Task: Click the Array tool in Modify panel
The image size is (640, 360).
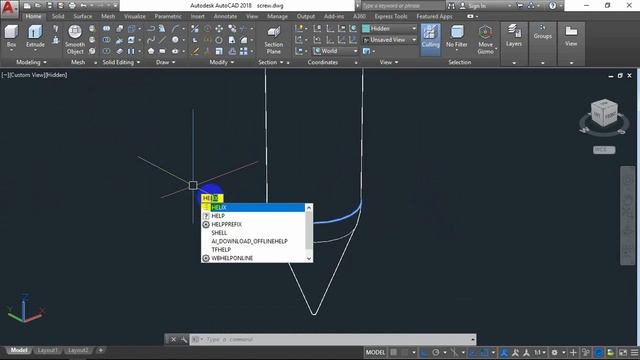Action: (x=244, y=51)
